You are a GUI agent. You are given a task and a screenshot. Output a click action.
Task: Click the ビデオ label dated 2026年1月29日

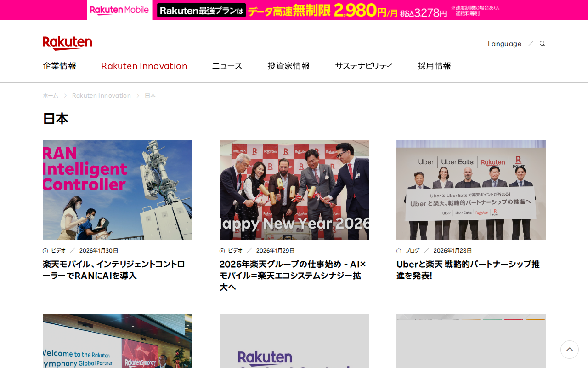(235, 251)
